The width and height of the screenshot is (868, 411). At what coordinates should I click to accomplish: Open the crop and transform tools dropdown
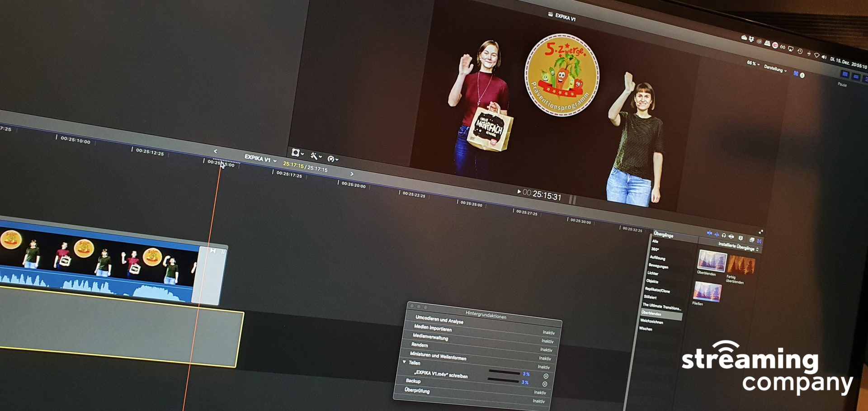[297, 153]
